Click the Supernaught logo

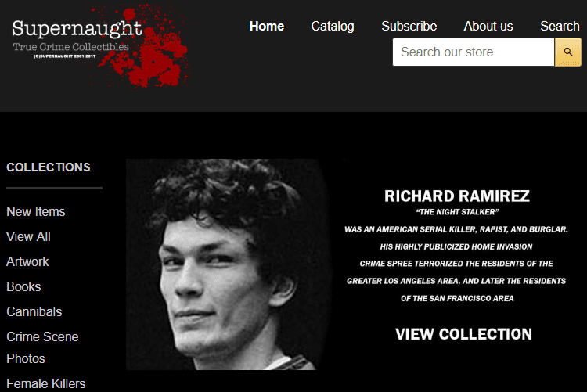[99, 45]
